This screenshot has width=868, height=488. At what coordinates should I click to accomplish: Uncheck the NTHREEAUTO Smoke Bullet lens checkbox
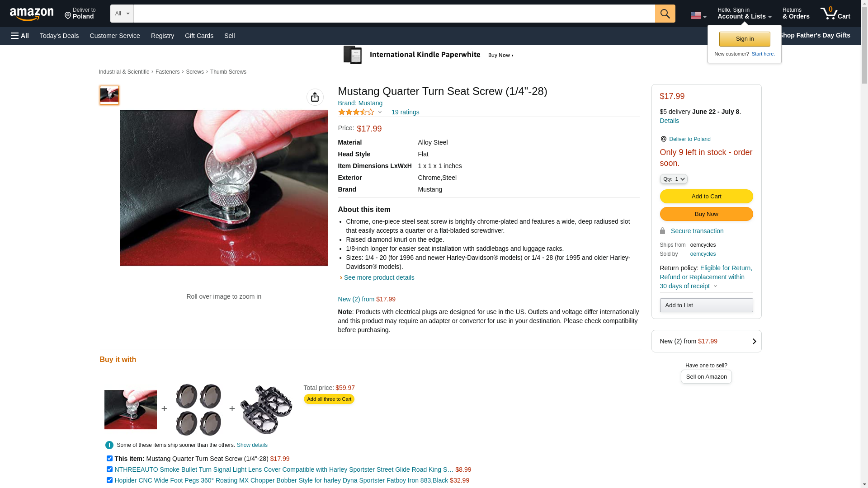tap(109, 469)
